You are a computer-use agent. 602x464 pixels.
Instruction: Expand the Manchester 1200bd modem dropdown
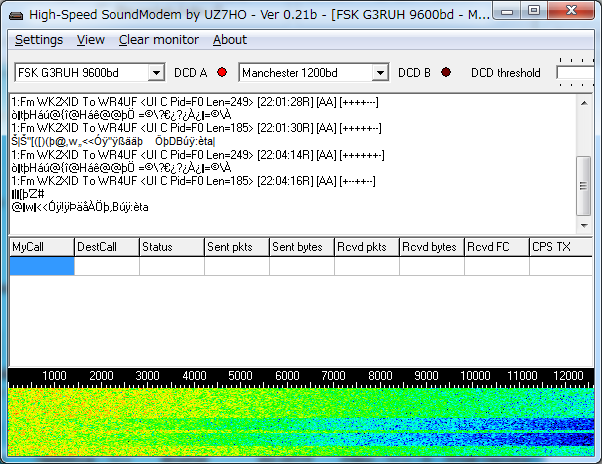380,73
